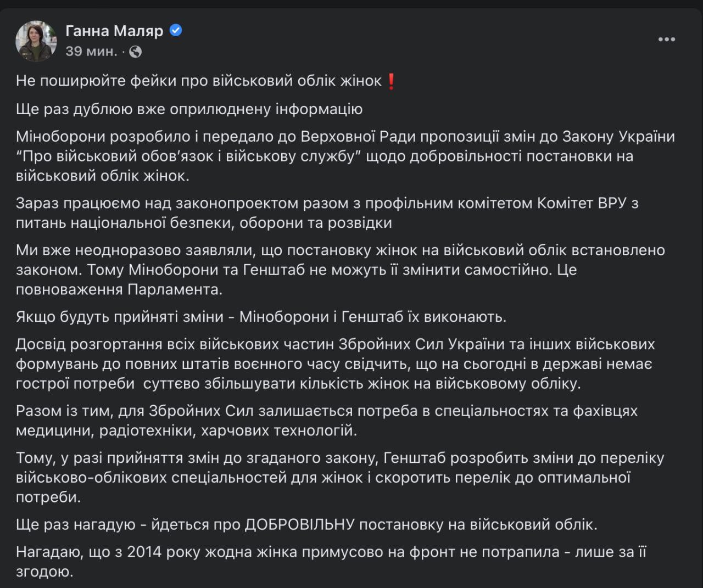This screenshot has width=703, height=588.
Task: Click the quoted law title "Про військовий обов'язок"
Action: (x=192, y=156)
